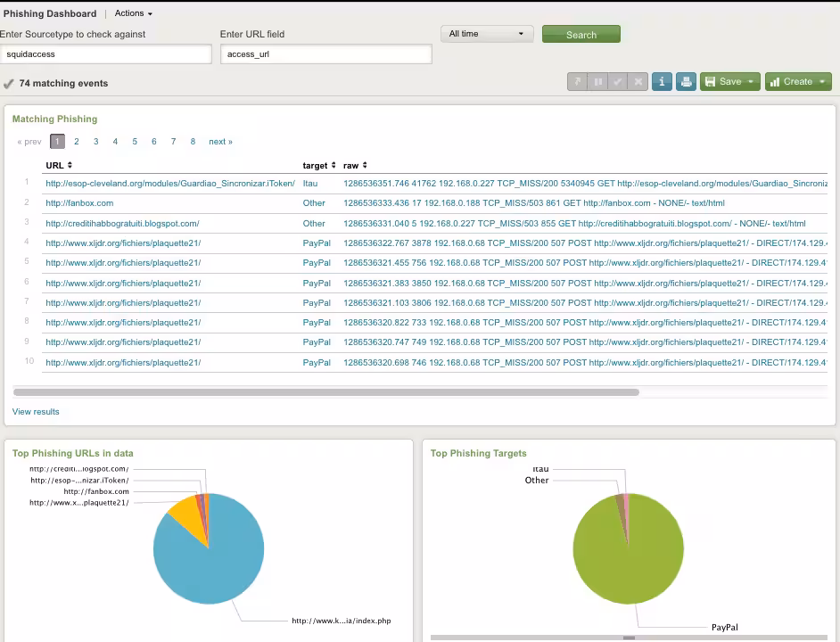The image size is (840, 642).
Task: Expand the Create dropdown arrow
Action: [822, 81]
